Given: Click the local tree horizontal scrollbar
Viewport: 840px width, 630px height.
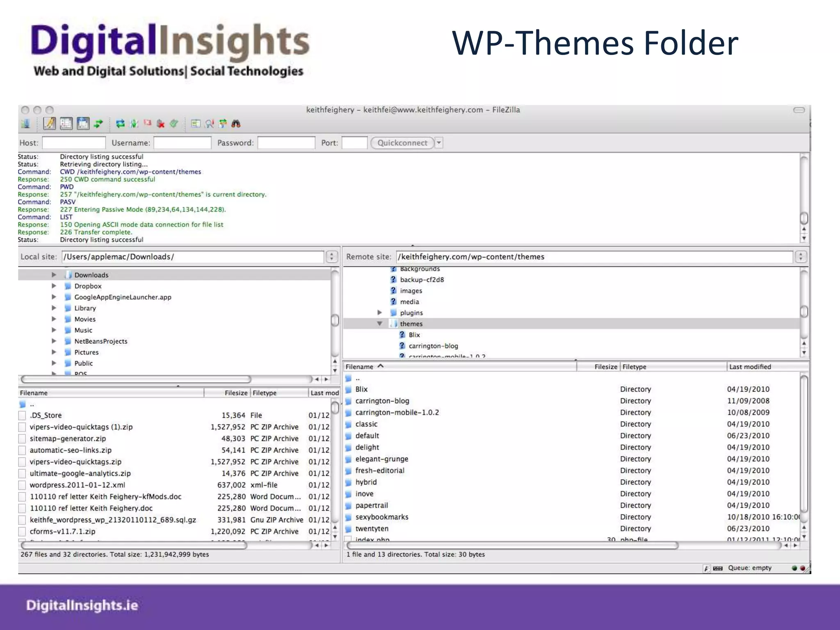Looking at the screenshot, I should point(136,379).
